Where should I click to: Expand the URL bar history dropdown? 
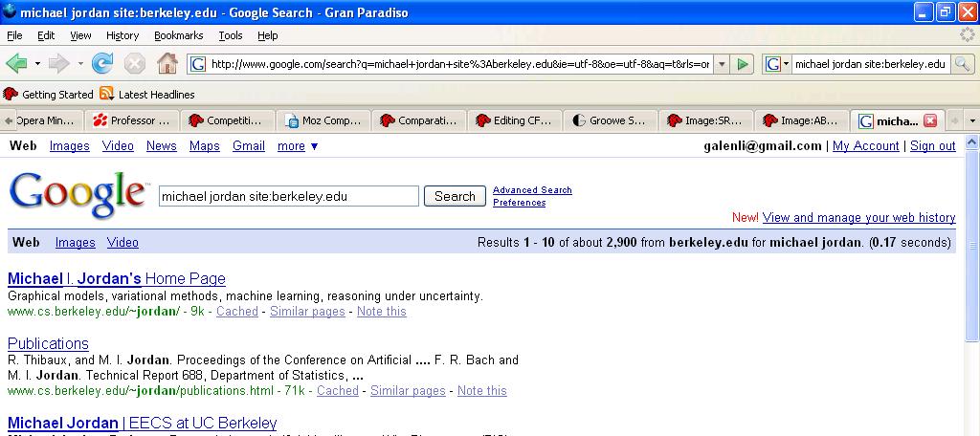(722, 64)
